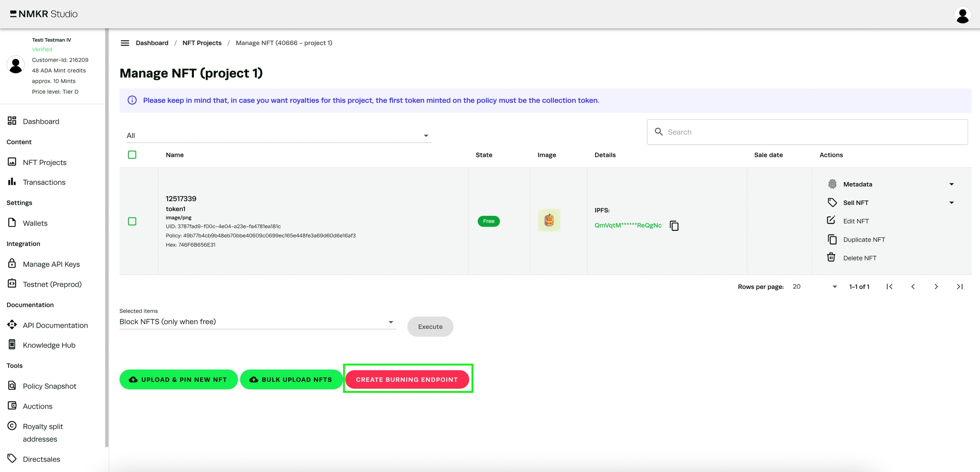Open Manage API Keys in the sidebar

(x=51, y=264)
